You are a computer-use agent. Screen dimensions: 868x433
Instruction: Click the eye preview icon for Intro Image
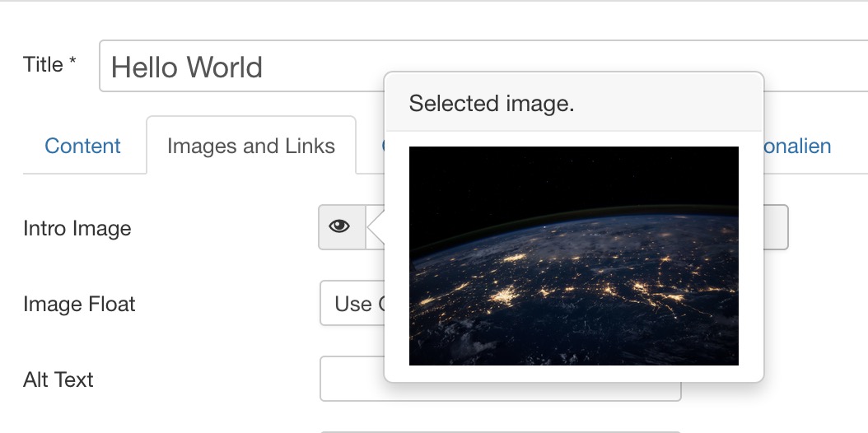[x=342, y=226]
